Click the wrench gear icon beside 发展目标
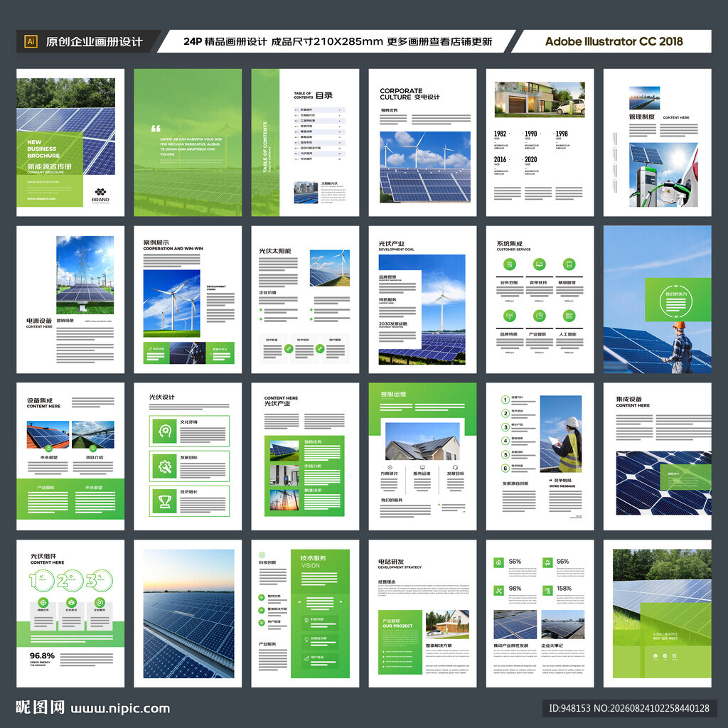Viewport: 728px width, 728px height. (x=165, y=466)
